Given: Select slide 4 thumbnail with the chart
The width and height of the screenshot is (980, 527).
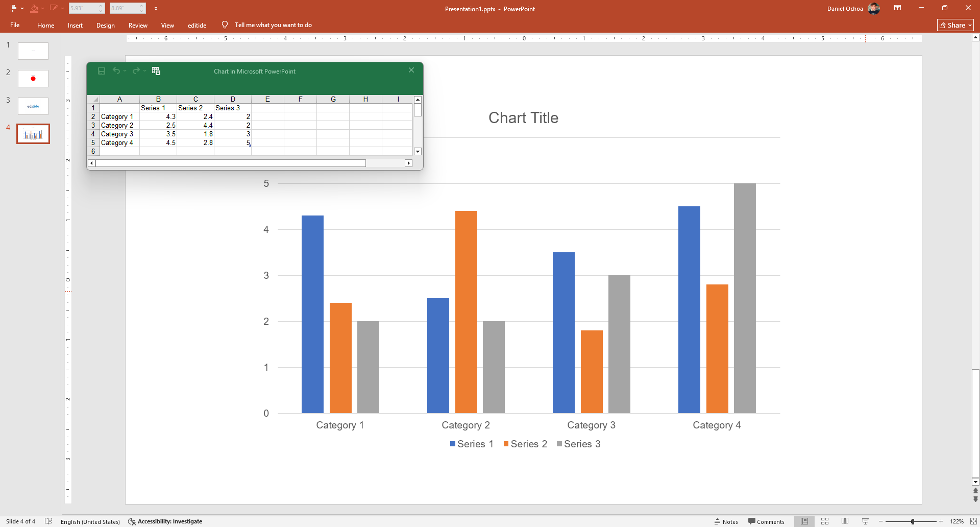Looking at the screenshot, I should pyautogui.click(x=33, y=134).
